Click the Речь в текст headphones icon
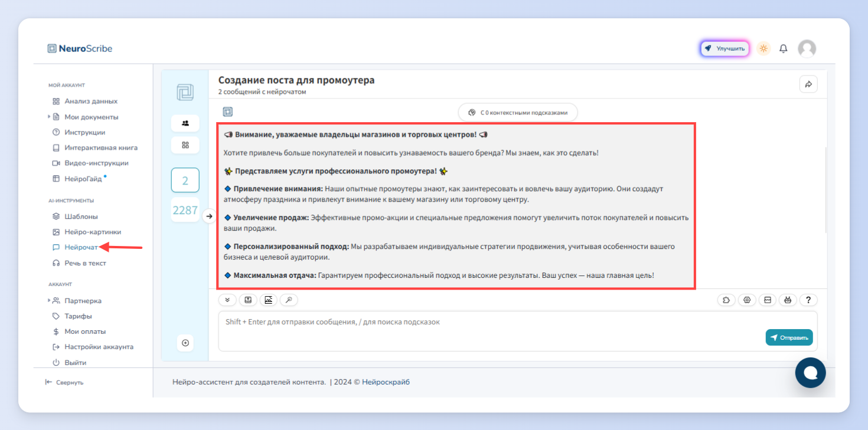Screen dimensions: 868x430 [x=56, y=263]
